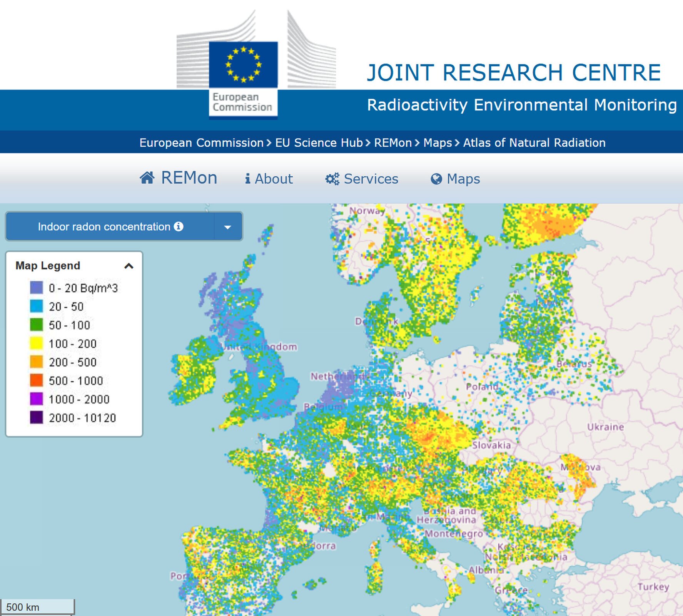Click the globe icon next to Maps

(x=436, y=178)
